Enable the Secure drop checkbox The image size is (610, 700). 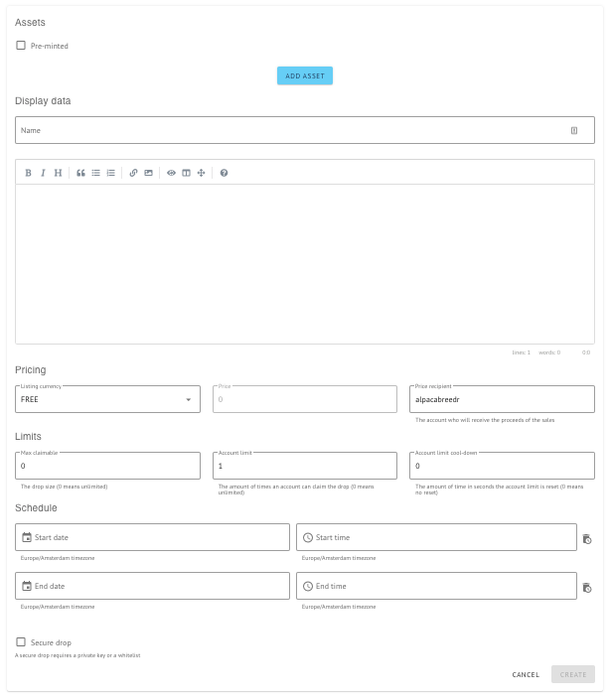coord(21,642)
